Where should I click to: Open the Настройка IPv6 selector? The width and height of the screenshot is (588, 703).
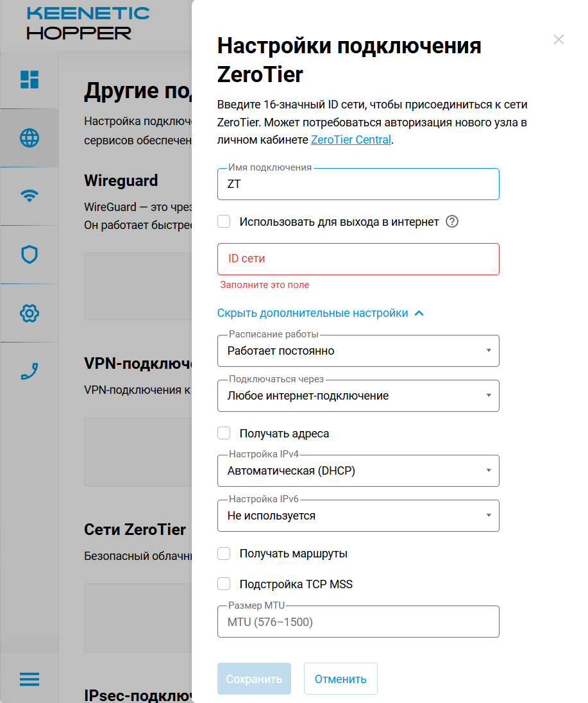pos(358,516)
